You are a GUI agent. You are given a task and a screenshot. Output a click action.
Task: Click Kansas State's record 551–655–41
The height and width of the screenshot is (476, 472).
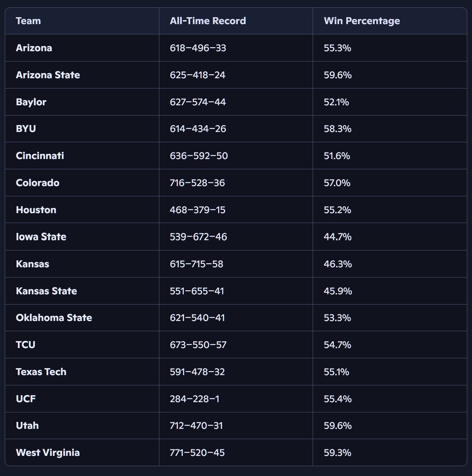197,291
